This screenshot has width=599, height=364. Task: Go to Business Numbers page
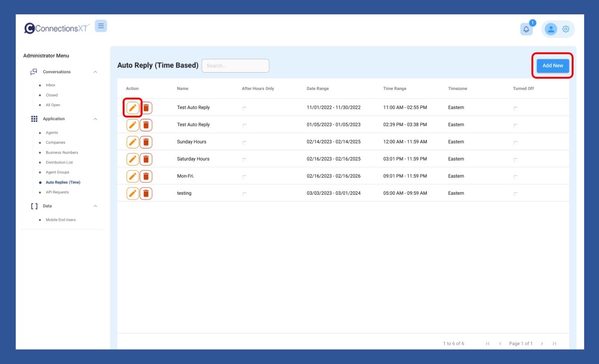point(62,153)
